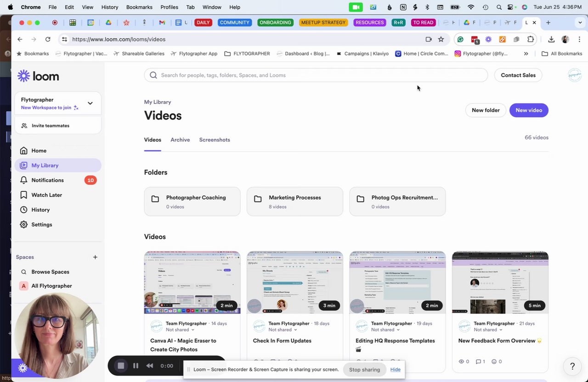Expand Not shared dropdown on Editing HQ video

[385, 330]
